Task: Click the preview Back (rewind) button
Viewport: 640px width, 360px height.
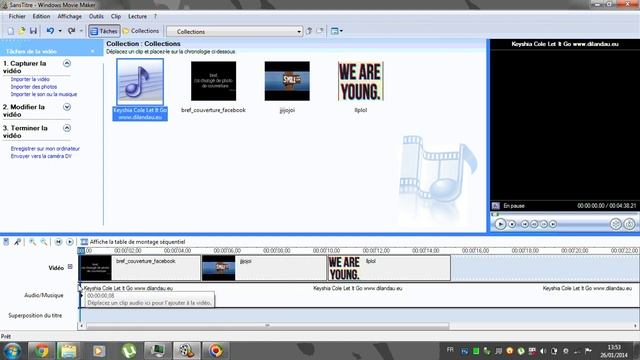Action: (525, 224)
